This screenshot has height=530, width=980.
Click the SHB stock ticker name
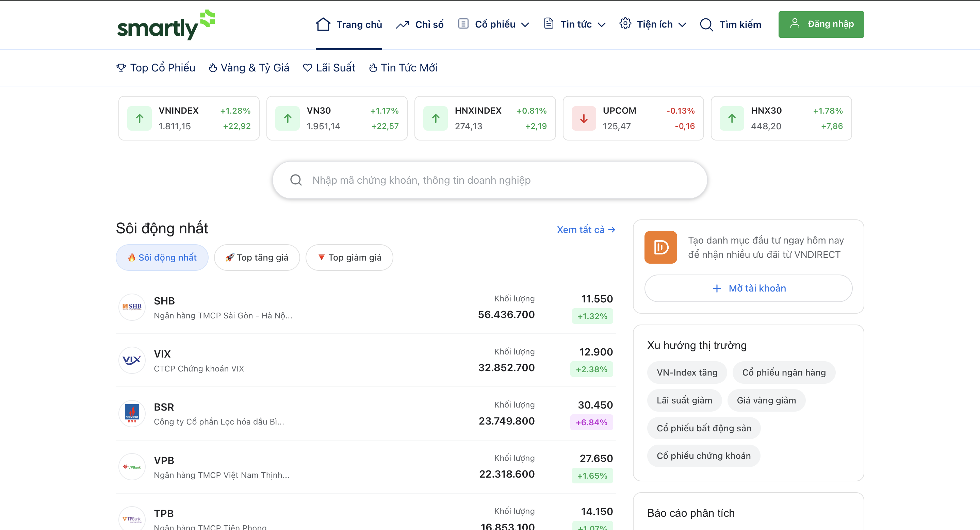(x=164, y=301)
